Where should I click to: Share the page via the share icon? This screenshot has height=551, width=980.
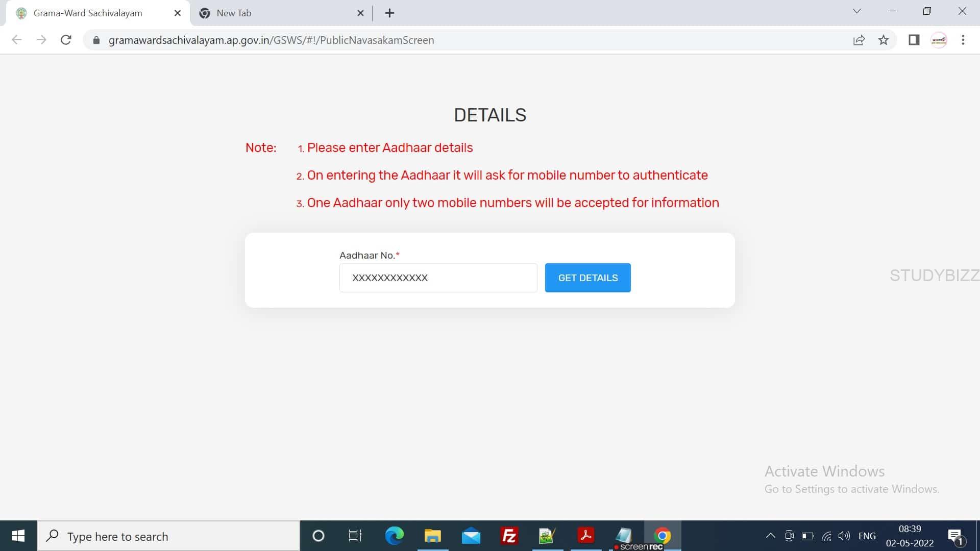(x=860, y=40)
